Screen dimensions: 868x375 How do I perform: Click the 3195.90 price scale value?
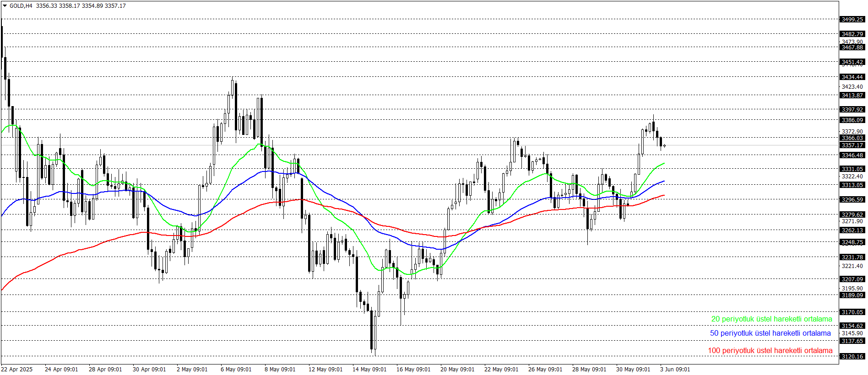tap(852, 288)
